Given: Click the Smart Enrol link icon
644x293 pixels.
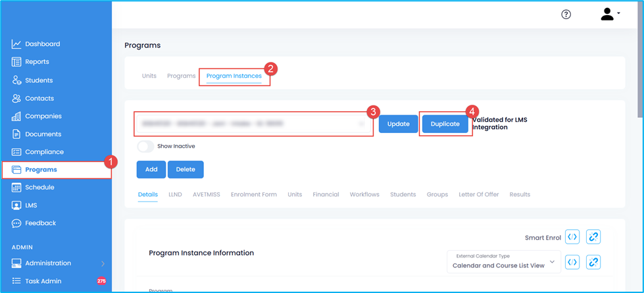Looking at the screenshot, I should [593, 237].
